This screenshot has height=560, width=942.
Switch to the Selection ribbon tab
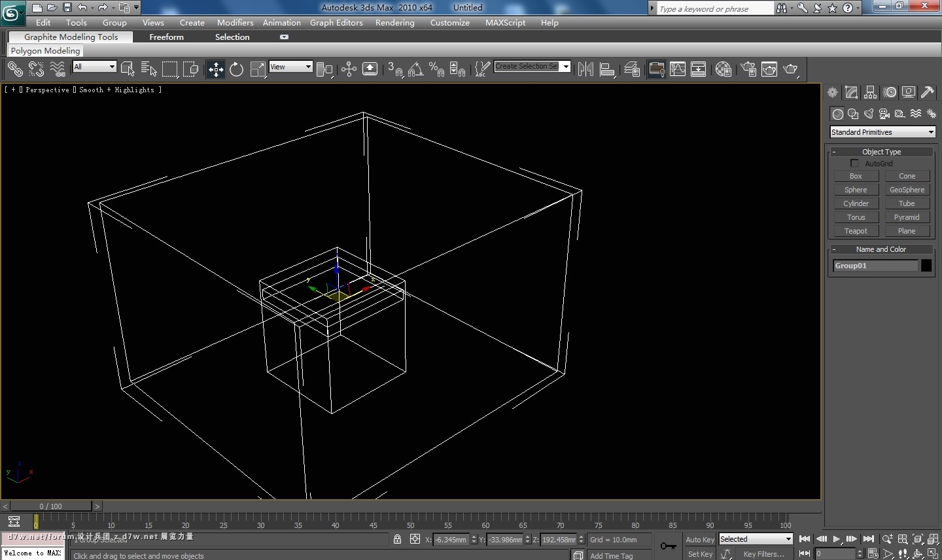(x=232, y=37)
